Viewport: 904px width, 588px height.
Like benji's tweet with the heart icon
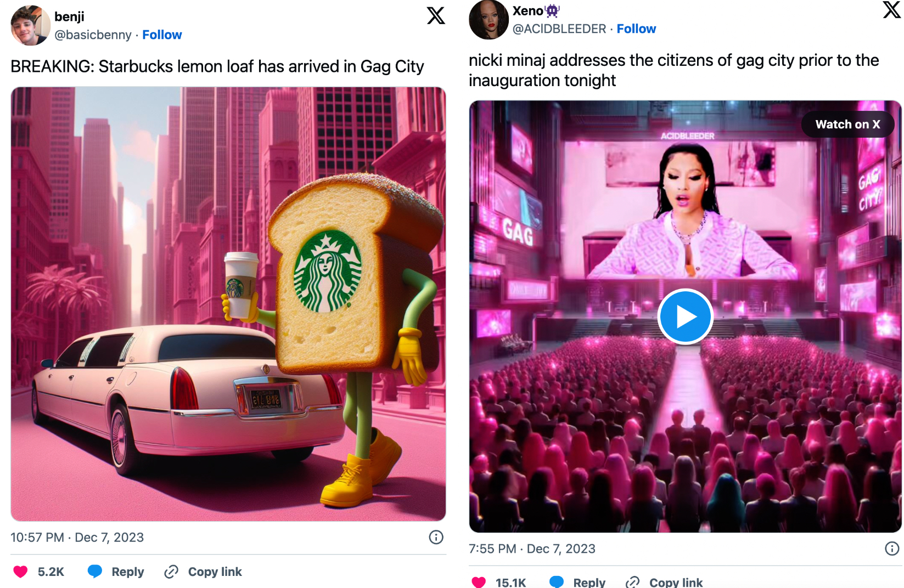pos(21,572)
